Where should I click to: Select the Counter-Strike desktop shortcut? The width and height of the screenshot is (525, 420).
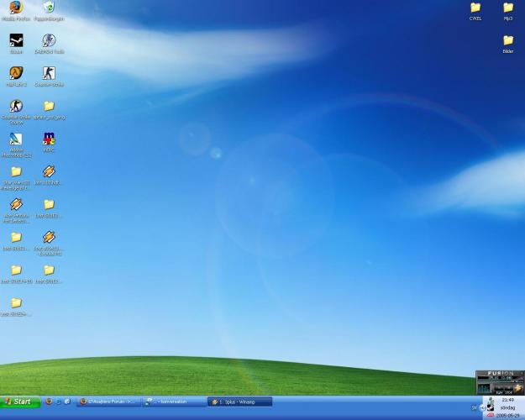(x=49, y=76)
